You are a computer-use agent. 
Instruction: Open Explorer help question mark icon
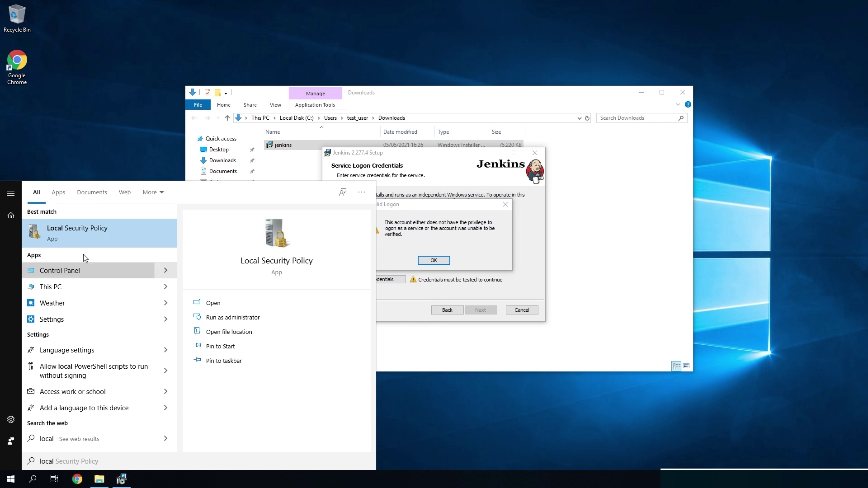[x=688, y=104]
